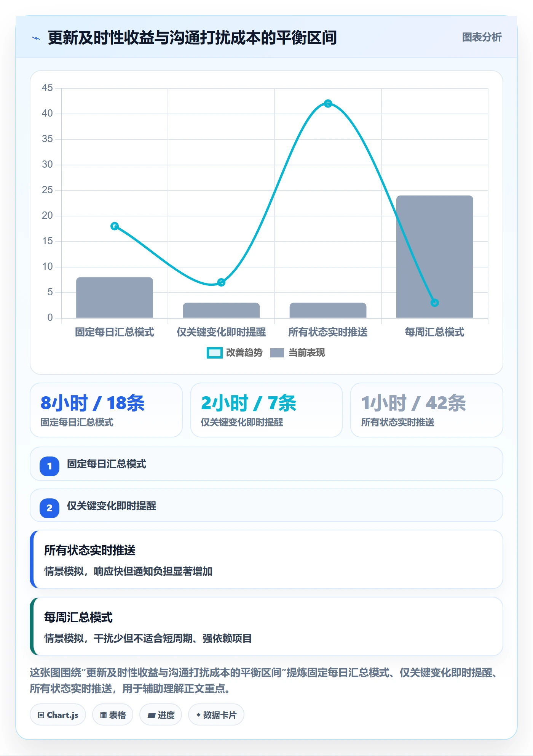The height and width of the screenshot is (756, 533).
Task: Click the number 2 badge
Action: [49, 508]
